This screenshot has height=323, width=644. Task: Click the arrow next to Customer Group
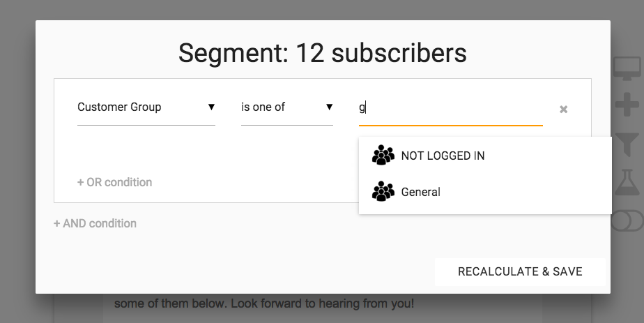(x=211, y=107)
